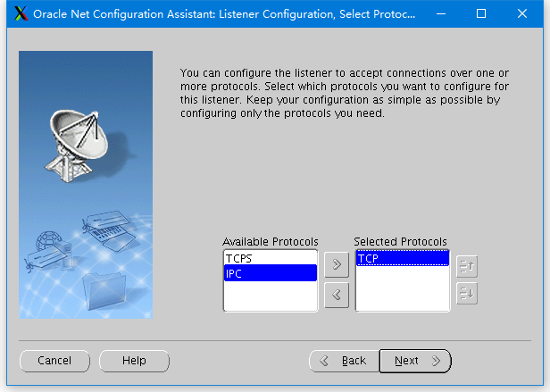
Task: Select TCPS in Available Protocols
Action: 271,258
